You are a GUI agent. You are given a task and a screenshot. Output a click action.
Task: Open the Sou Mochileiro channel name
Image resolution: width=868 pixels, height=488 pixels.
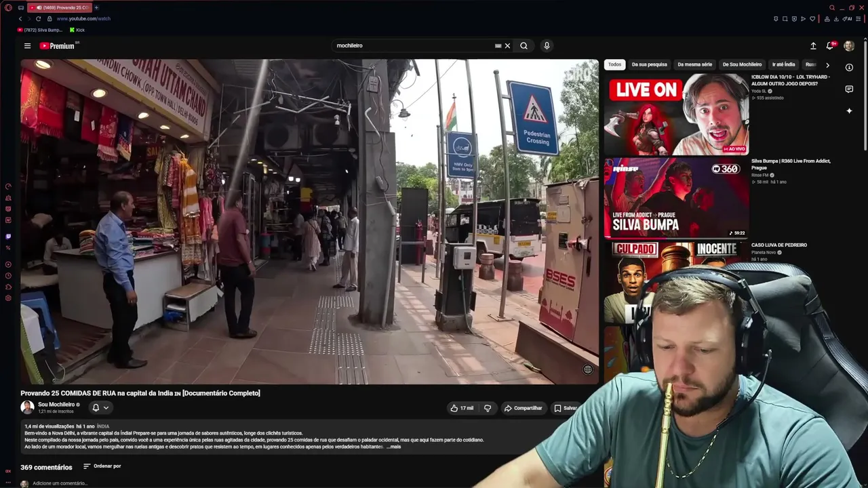[56, 405]
